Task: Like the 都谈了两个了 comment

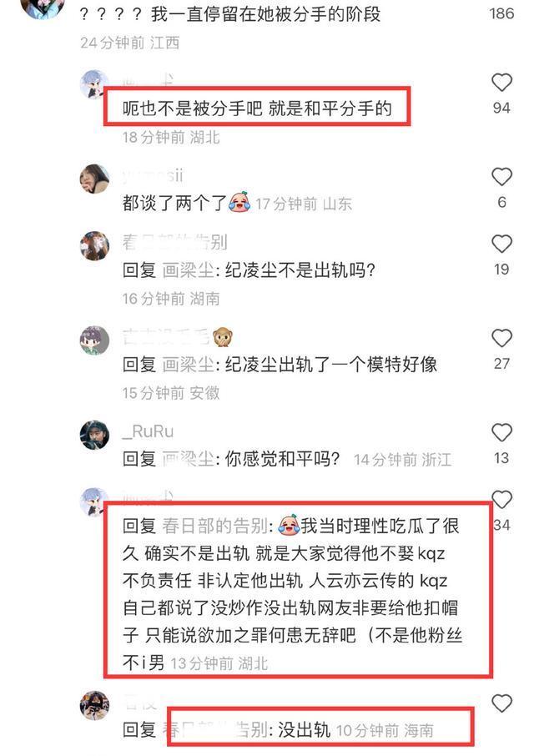Action: 501,177
